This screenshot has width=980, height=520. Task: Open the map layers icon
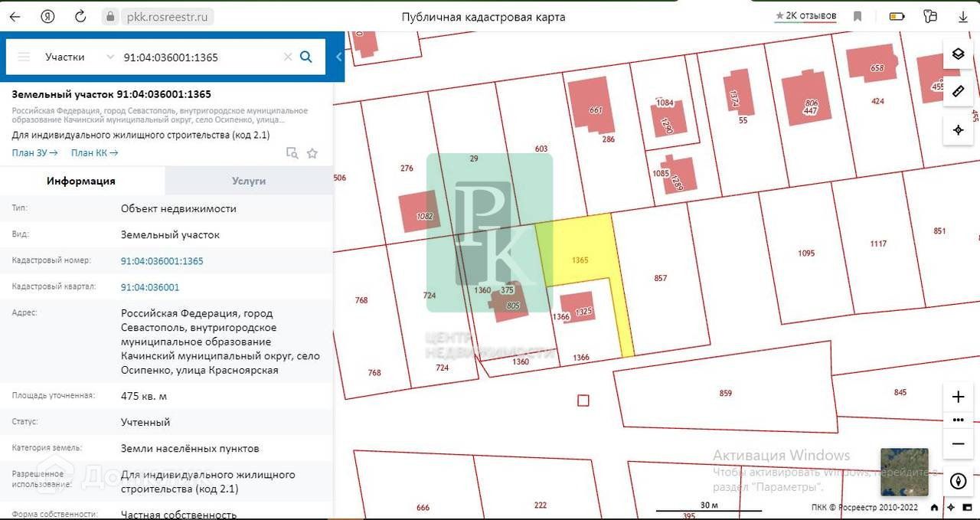click(x=957, y=54)
